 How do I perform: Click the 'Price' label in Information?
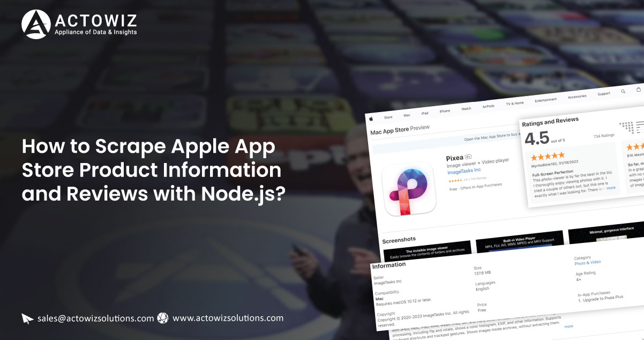482,305
